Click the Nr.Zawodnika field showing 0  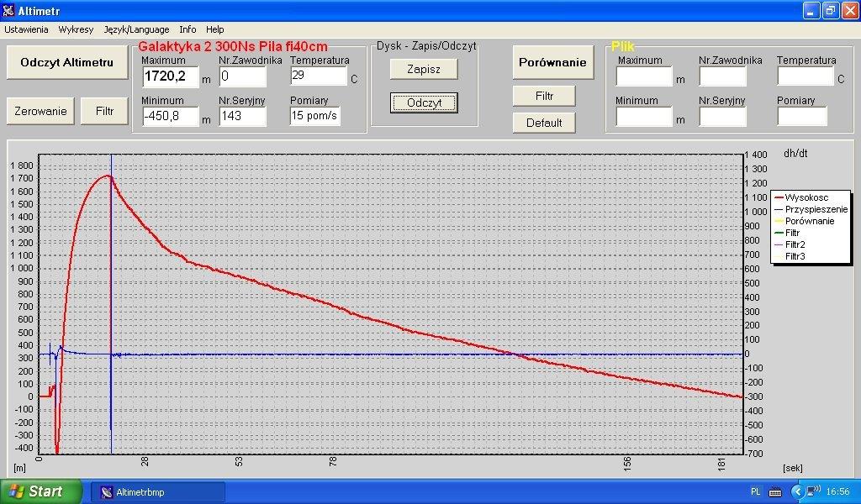point(242,76)
